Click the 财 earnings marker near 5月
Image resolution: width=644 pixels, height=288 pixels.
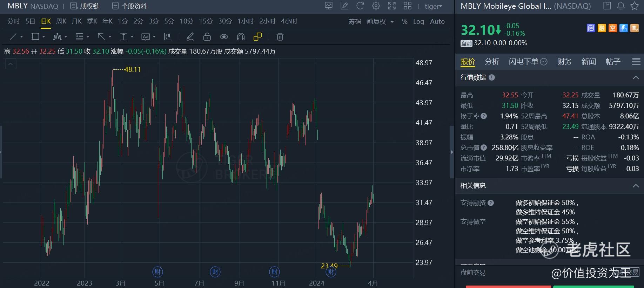click(x=157, y=272)
